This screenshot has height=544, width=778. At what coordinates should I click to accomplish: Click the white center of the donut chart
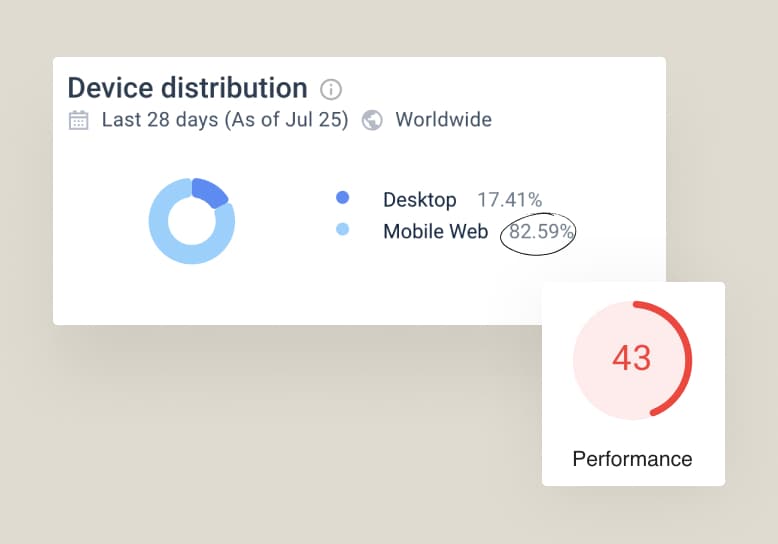click(x=191, y=221)
